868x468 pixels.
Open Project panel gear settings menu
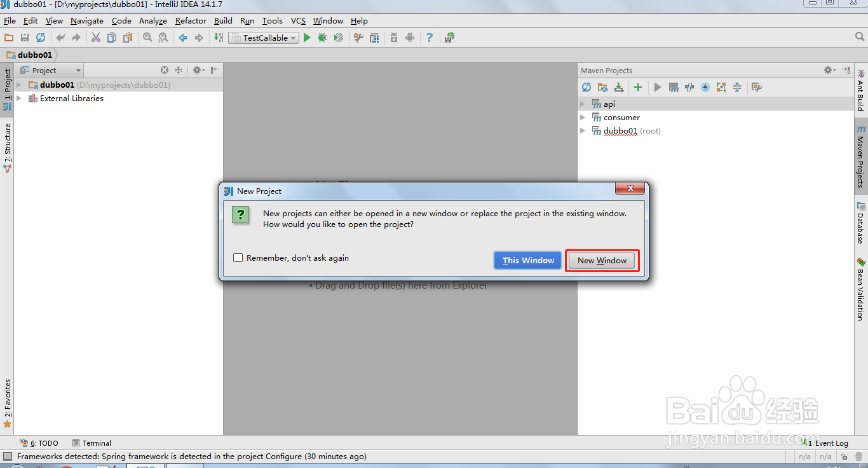click(x=198, y=70)
